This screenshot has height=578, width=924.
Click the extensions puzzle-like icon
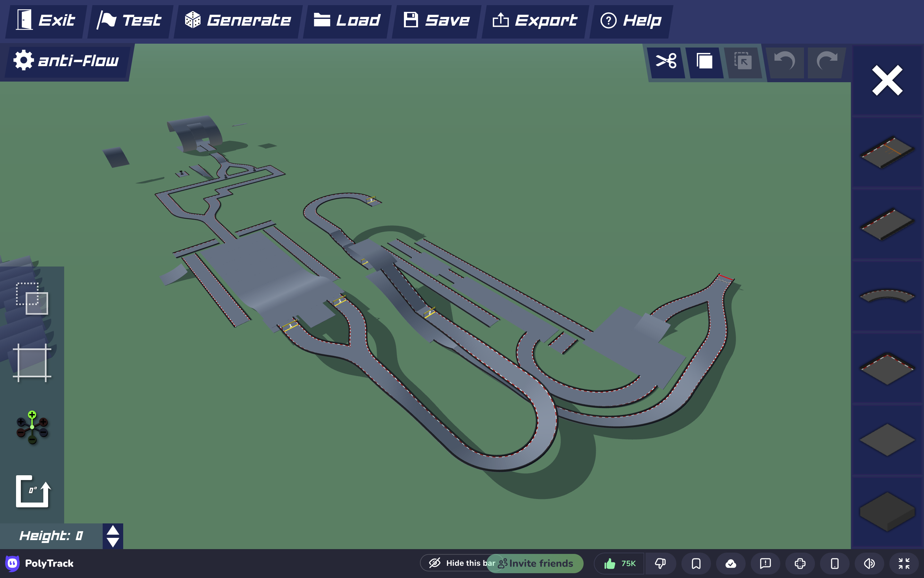pos(800,564)
